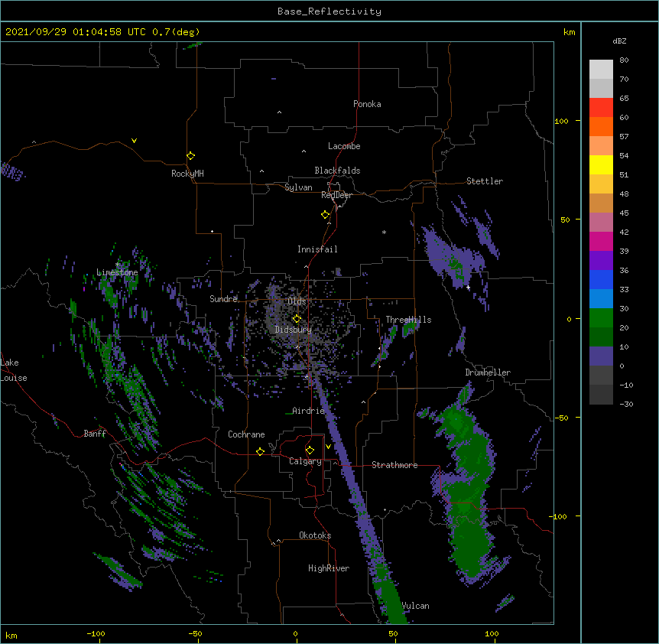The width and height of the screenshot is (659, 644).
Task: Click the yellow diamond marker below Olds
Action: point(297,319)
